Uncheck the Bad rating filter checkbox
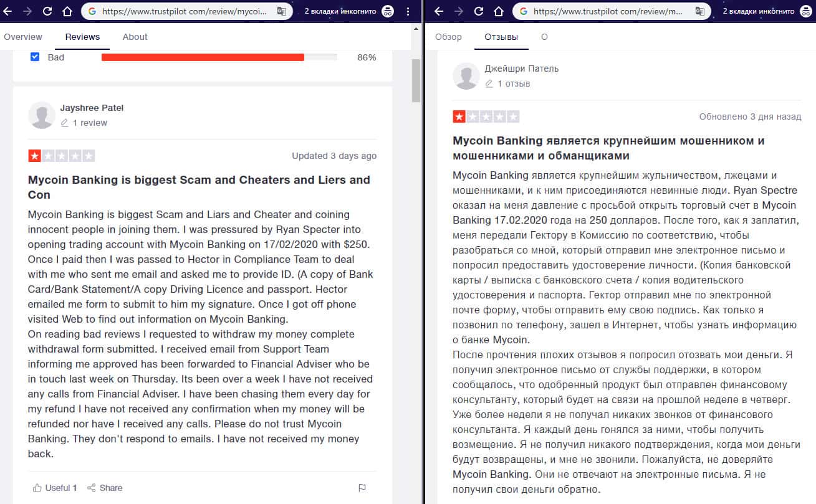Viewport: 816px width, 504px height. [x=35, y=57]
